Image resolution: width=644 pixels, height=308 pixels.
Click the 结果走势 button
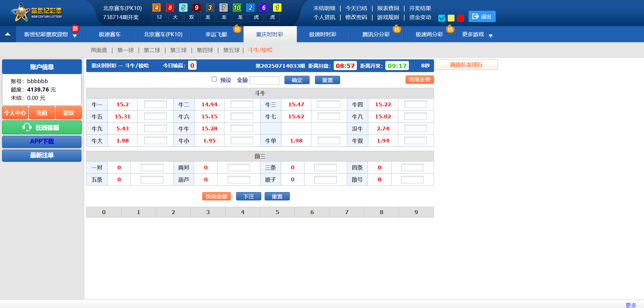[419, 80]
